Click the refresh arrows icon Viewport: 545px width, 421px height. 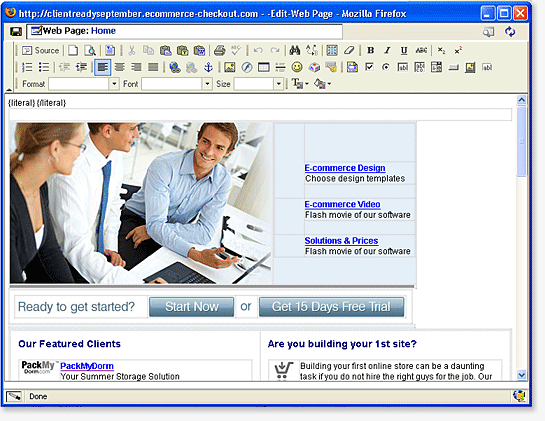point(510,32)
